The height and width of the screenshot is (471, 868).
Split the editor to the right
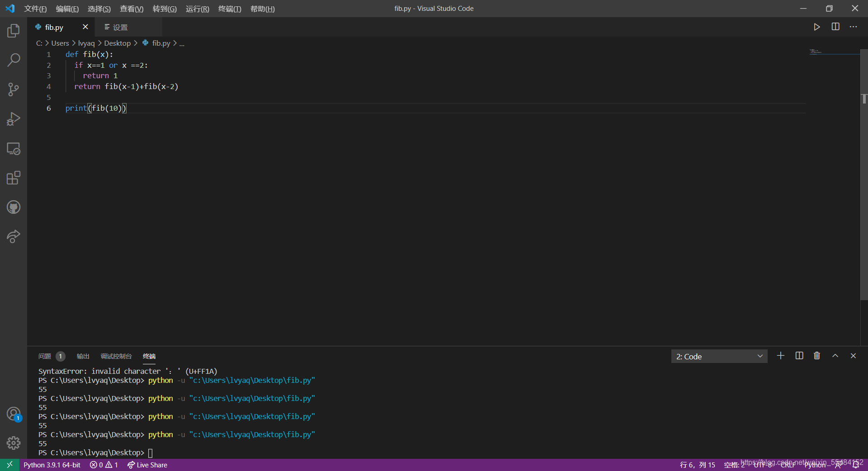coord(835,27)
